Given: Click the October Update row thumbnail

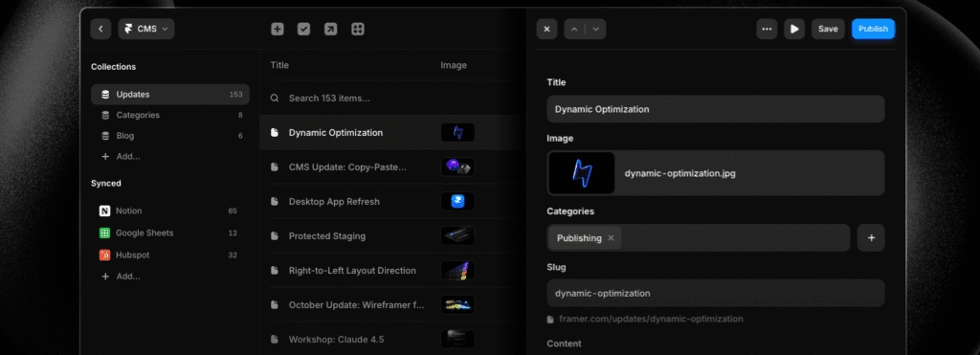Looking at the screenshot, I should click(457, 304).
